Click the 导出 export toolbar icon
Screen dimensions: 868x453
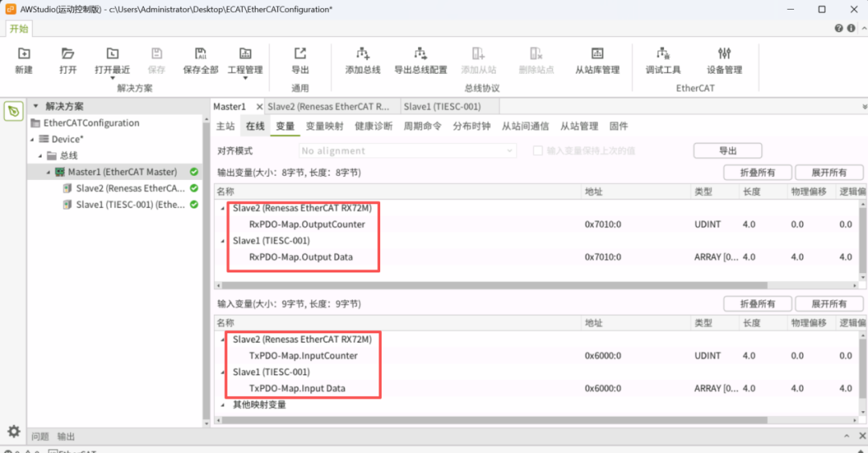(300, 54)
